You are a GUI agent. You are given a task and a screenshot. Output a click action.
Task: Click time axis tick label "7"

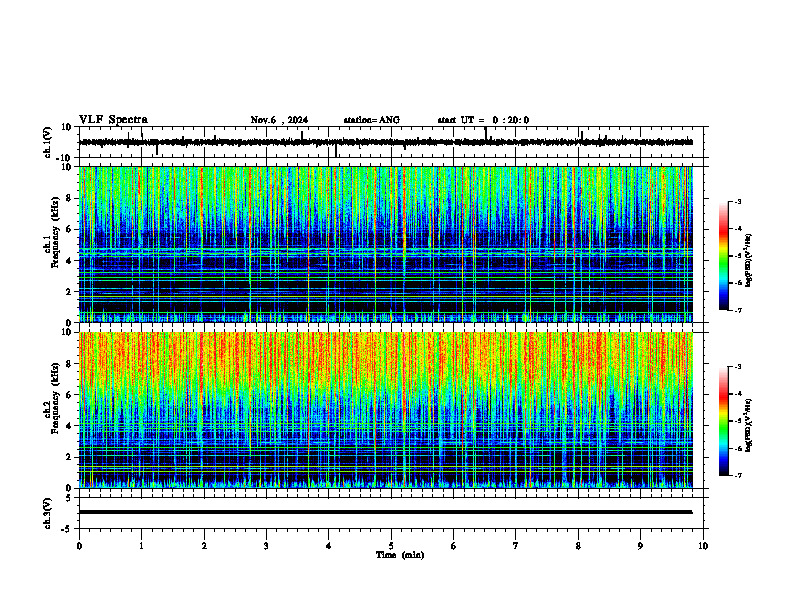[516, 546]
